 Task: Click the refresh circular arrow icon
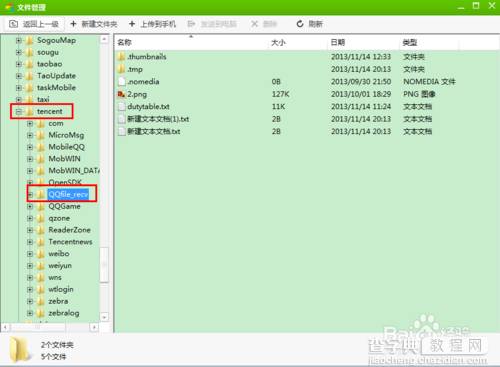pyautogui.click(x=300, y=24)
